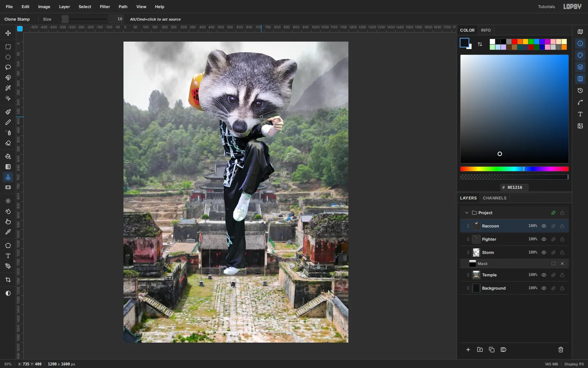Select the Paint Bucket tool
This screenshot has width=588, height=368.
(x=8, y=156)
